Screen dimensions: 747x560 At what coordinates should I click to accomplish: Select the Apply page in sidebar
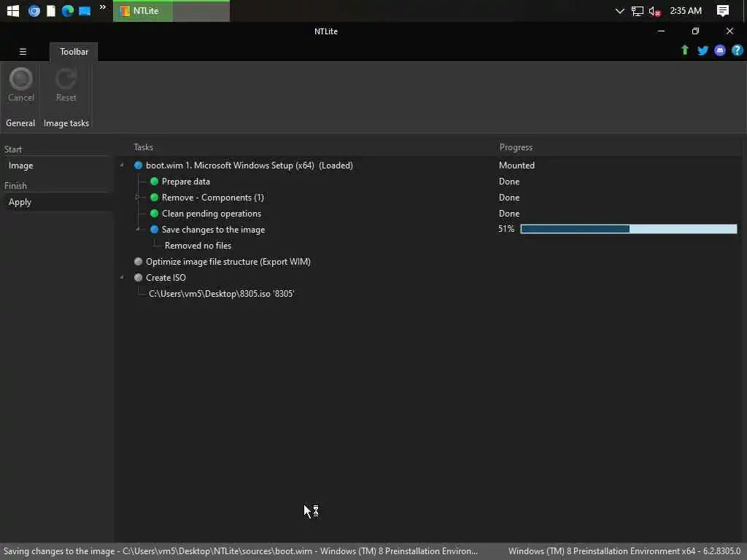pyautogui.click(x=20, y=202)
